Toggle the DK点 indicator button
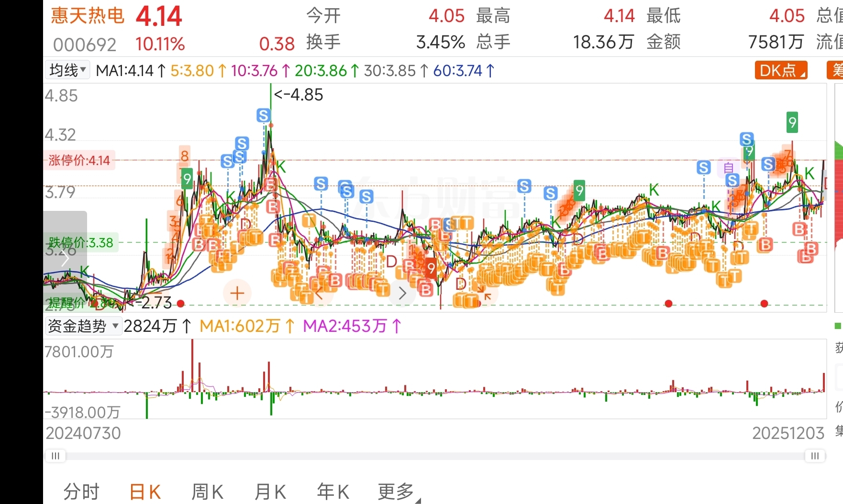This screenshot has height=504, width=843. [x=781, y=70]
